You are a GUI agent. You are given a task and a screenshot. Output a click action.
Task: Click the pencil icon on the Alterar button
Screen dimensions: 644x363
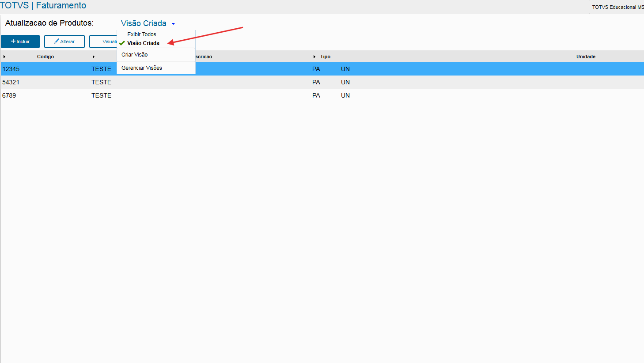(57, 41)
